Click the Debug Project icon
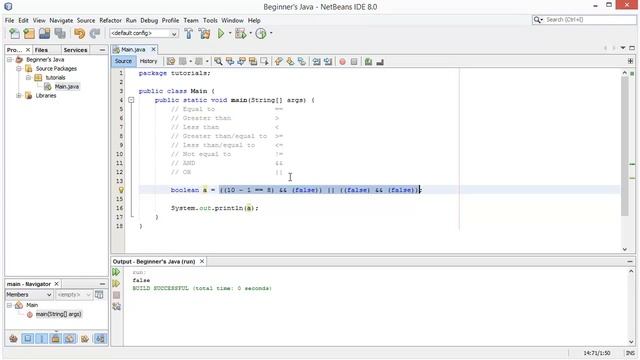Viewport: 640px width, 360px height. point(240,33)
